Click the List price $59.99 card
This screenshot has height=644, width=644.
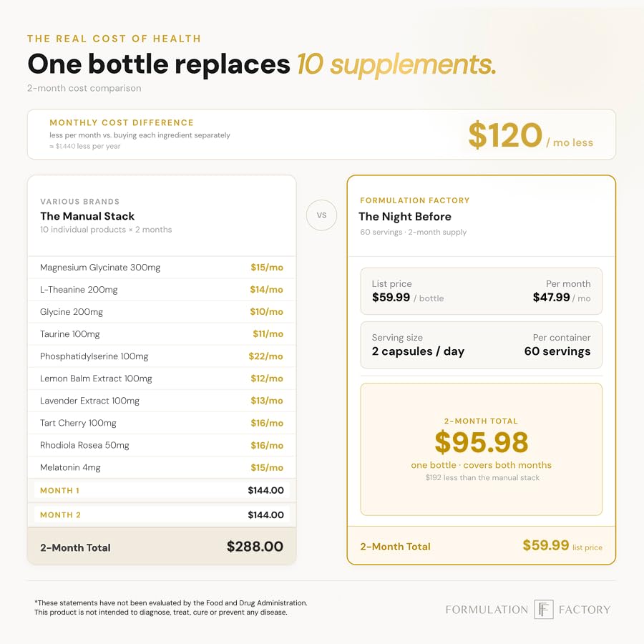[x=481, y=291]
